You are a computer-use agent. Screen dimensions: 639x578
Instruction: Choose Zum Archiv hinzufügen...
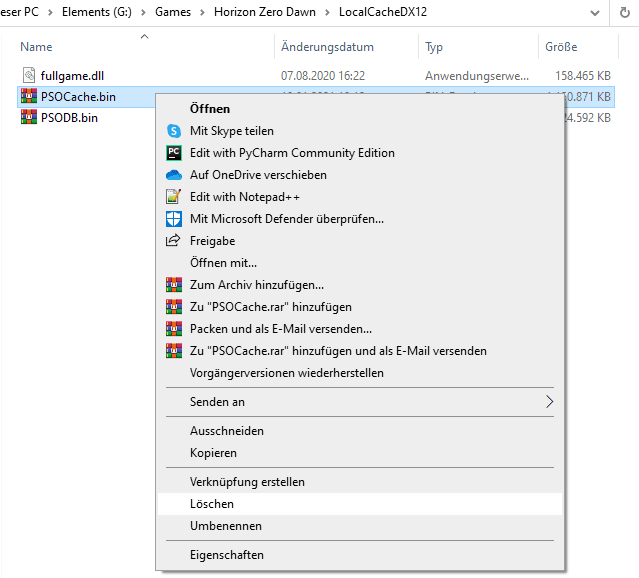(x=360, y=285)
